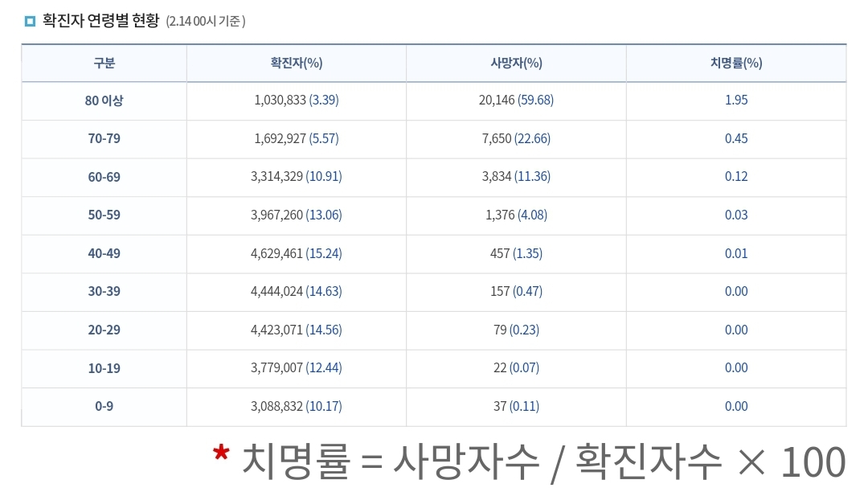
Task: Click the '치명률(%)' column header
Action: coord(736,64)
